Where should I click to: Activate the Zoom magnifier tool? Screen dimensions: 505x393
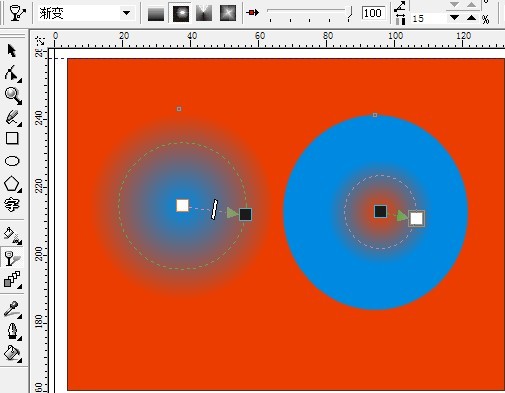coord(13,96)
